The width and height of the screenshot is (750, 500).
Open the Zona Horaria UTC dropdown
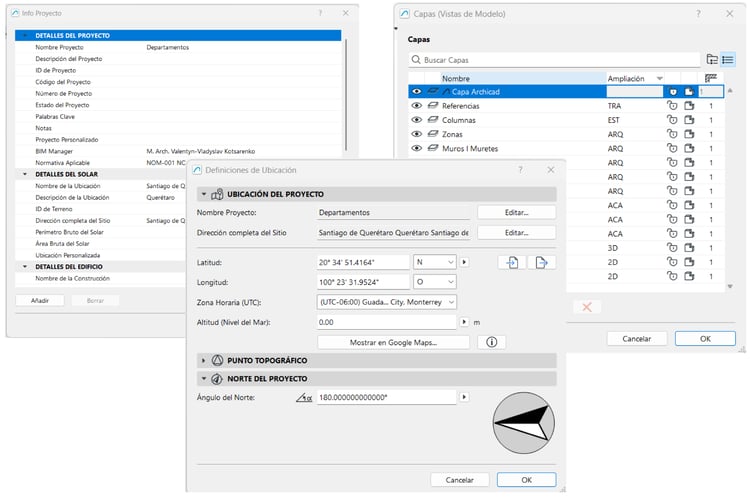pyautogui.click(x=386, y=302)
